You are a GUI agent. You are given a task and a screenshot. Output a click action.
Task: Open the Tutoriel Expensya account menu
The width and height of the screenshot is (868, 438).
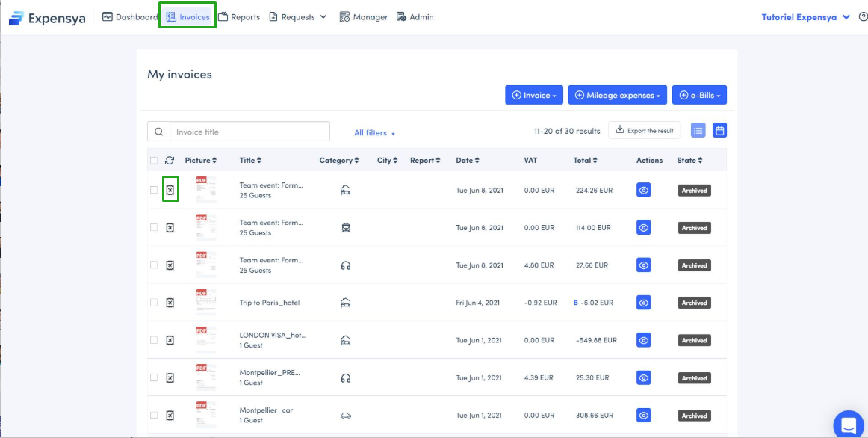[805, 17]
